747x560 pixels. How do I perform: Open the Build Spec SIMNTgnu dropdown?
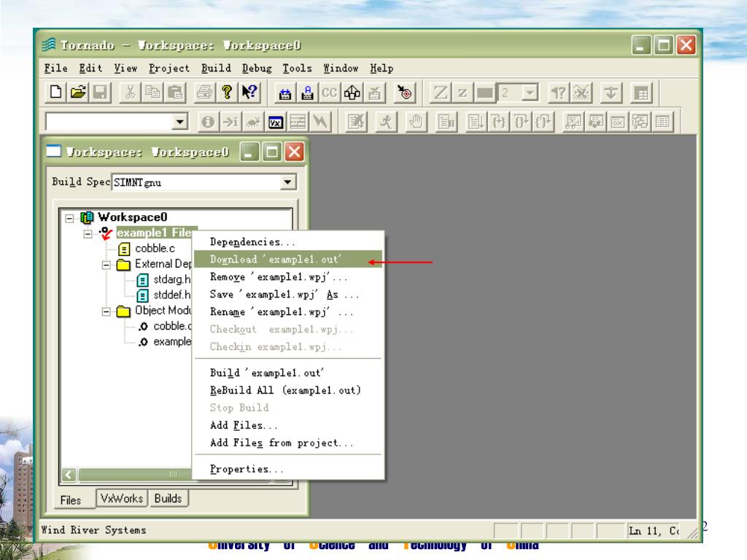pyautogui.click(x=287, y=182)
